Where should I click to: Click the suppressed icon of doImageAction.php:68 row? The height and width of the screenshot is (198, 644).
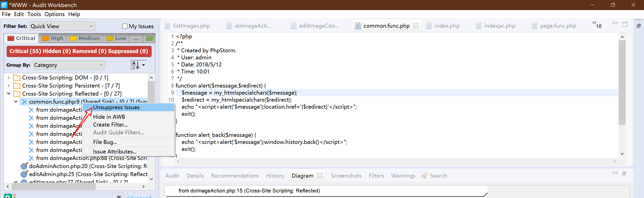31,158
